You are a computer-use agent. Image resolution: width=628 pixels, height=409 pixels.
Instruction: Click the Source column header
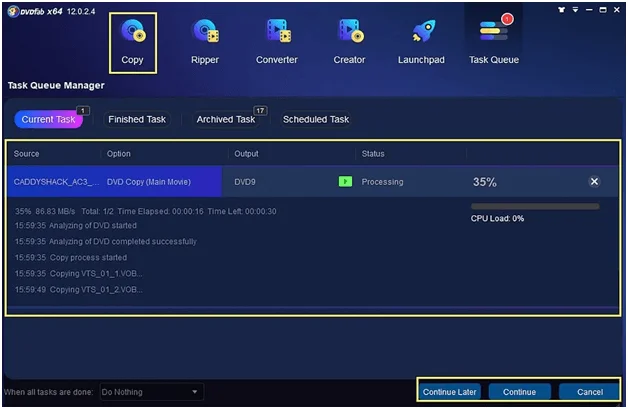click(x=26, y=154)
